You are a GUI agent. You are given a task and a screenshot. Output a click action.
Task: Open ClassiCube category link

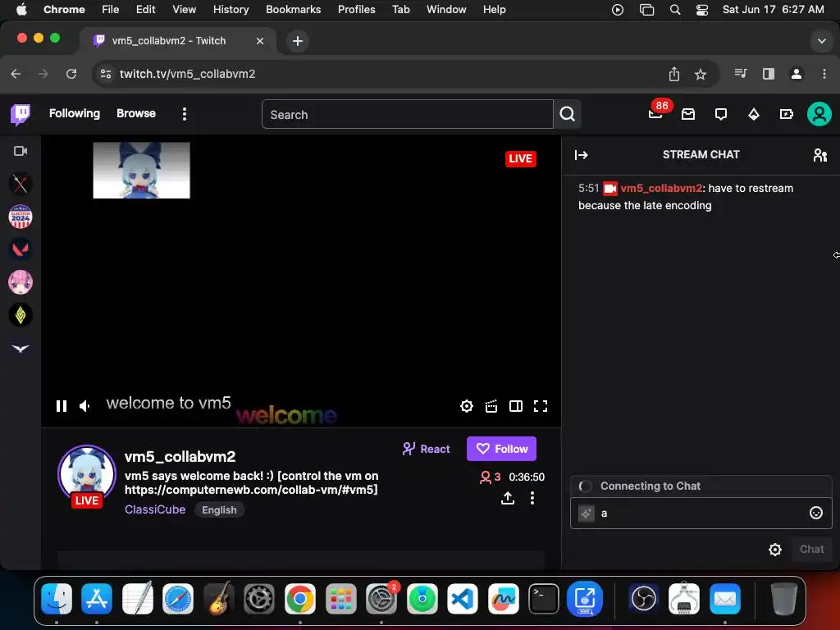pos(155,509)
